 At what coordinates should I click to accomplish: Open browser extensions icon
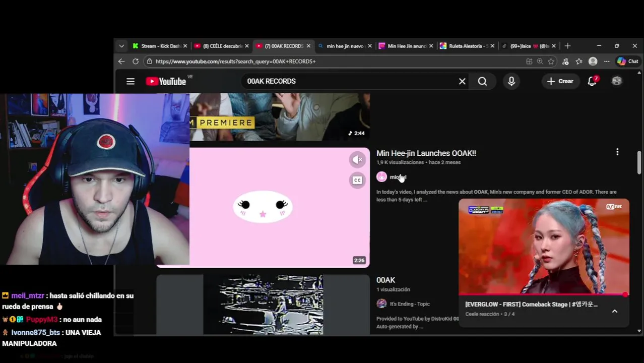565,61
